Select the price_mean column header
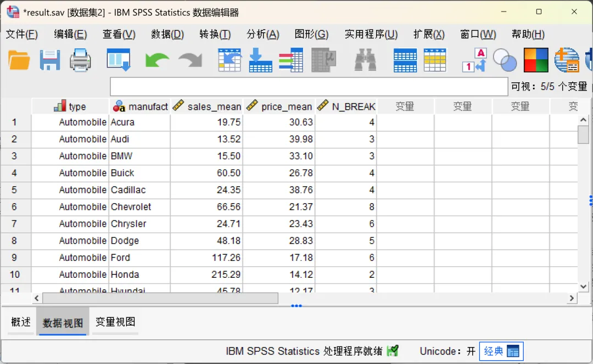 click(x=279, y=107)
